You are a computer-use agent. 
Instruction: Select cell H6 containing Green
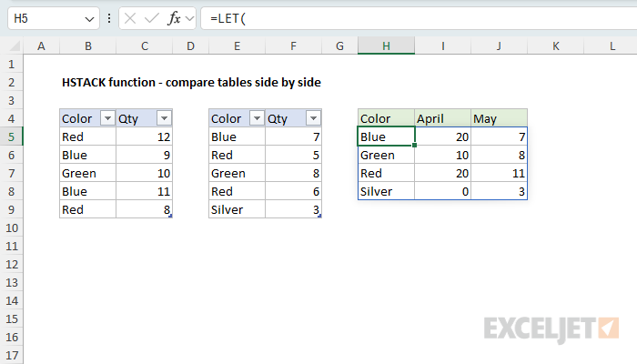(386, 155)
